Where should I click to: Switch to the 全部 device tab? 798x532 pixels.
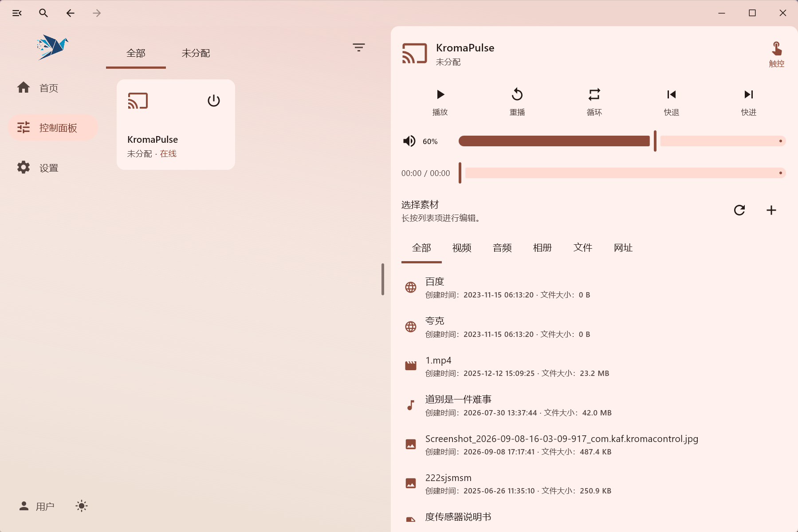[x=136, y=53]
